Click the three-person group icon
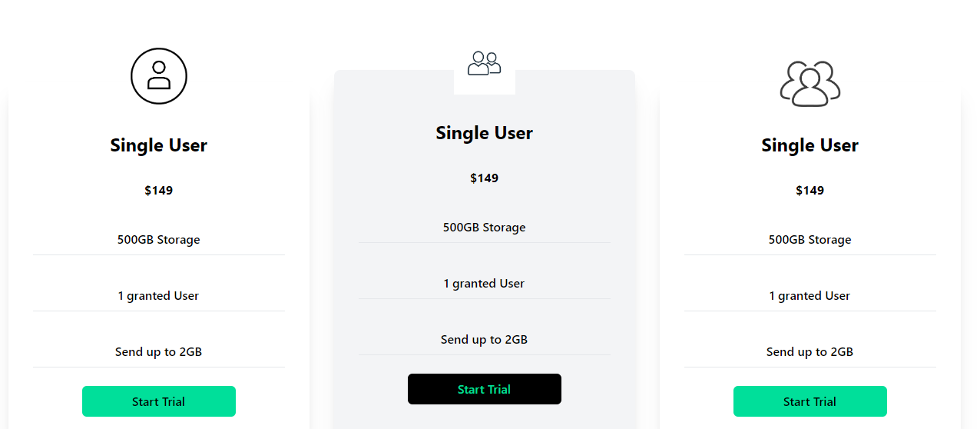 coord(809,83)
